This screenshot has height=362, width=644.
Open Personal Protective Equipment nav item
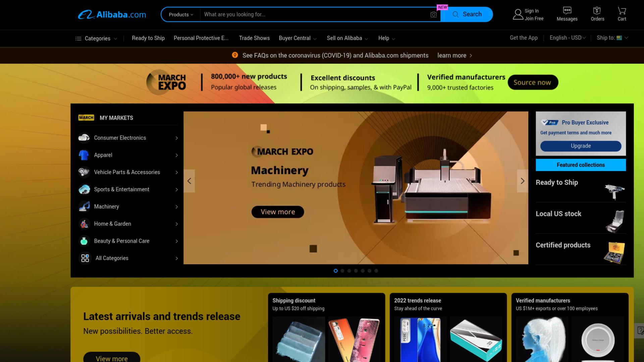coord(201,38)
